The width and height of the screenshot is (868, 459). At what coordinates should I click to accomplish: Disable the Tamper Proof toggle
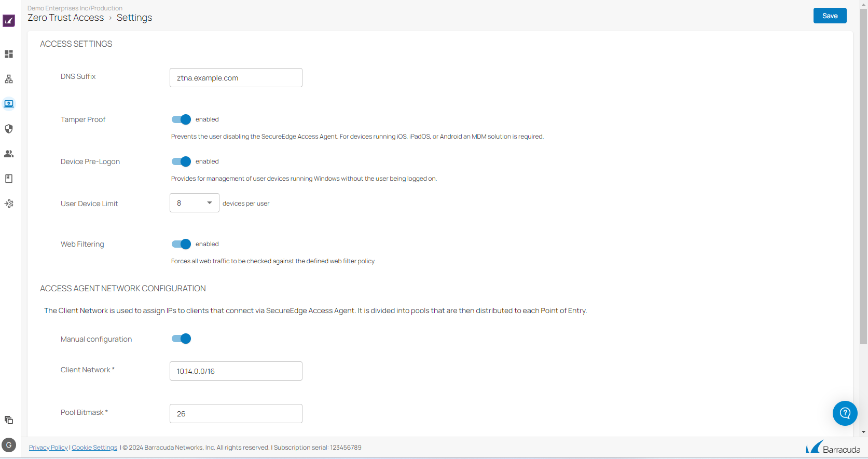[182, 119]
